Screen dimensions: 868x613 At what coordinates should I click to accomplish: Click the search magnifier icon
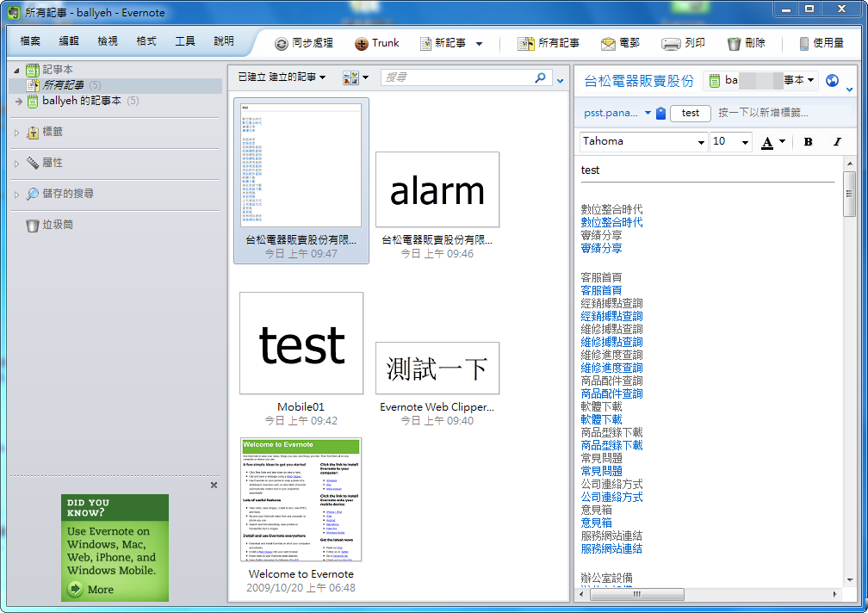540,77
